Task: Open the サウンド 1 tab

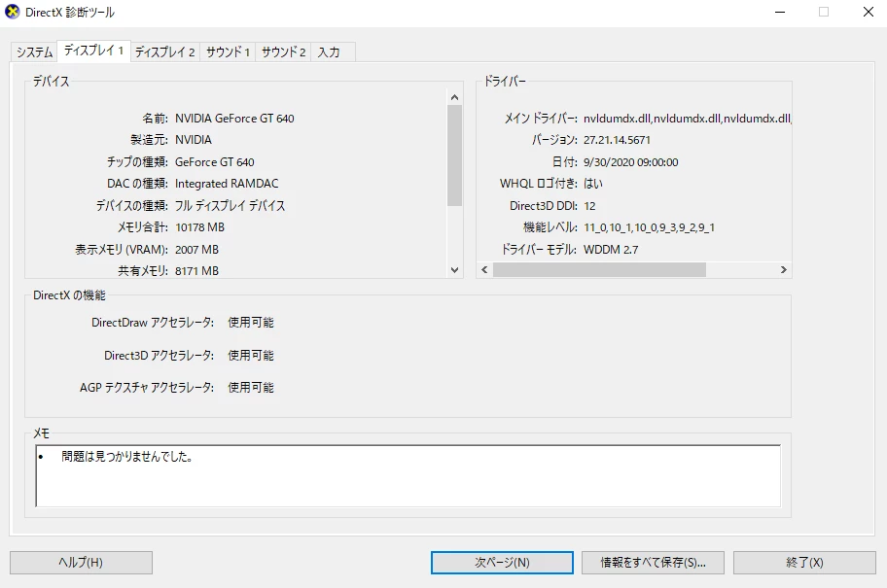Action: pyautogui.click(x=228, y=52)
